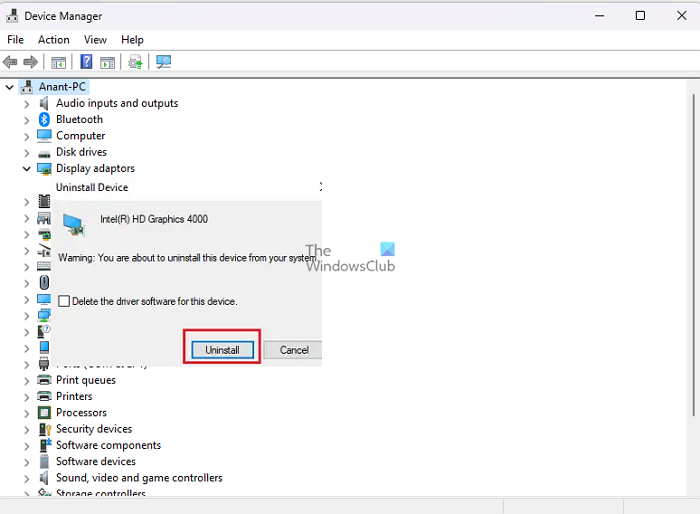
Task: Collapse the Anant-PC root node
Action: (9, 87)
